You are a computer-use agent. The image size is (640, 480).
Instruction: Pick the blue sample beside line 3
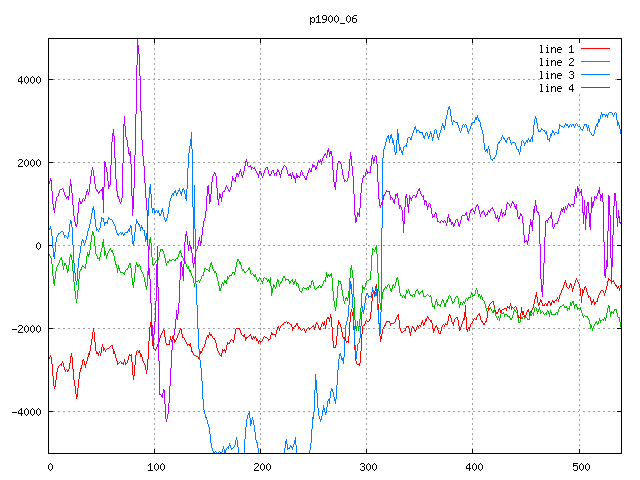point(596,75)
